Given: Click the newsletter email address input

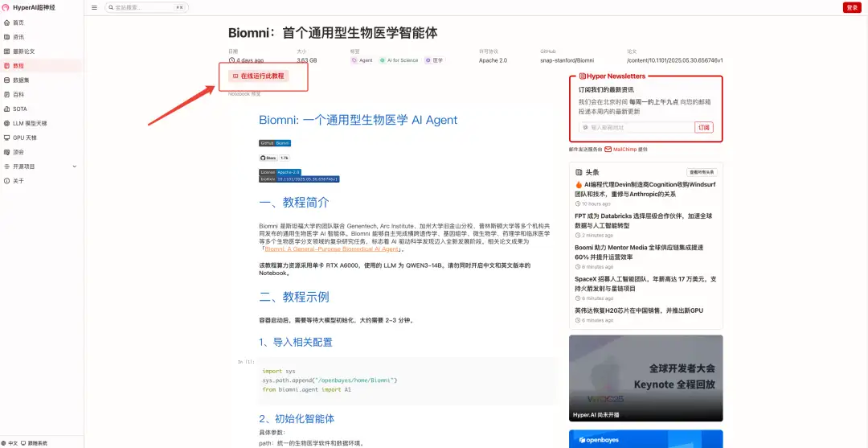Looking at the screenshot, I should tap(637, 127).
